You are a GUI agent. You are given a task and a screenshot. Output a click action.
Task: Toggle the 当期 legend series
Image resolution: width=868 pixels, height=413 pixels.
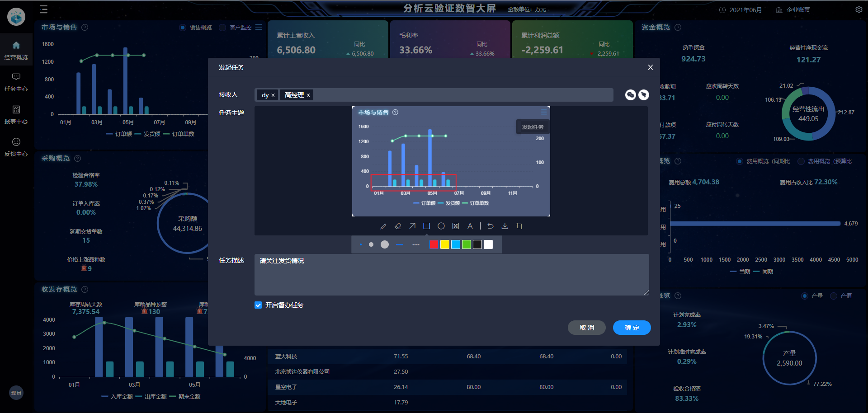pyautogui.click(x=740, y=272)
